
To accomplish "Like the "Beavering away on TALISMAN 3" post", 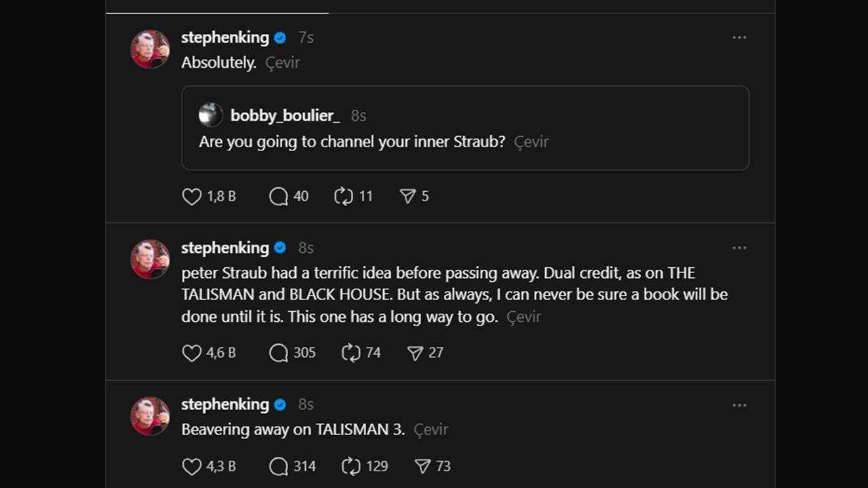I will 191,466.
